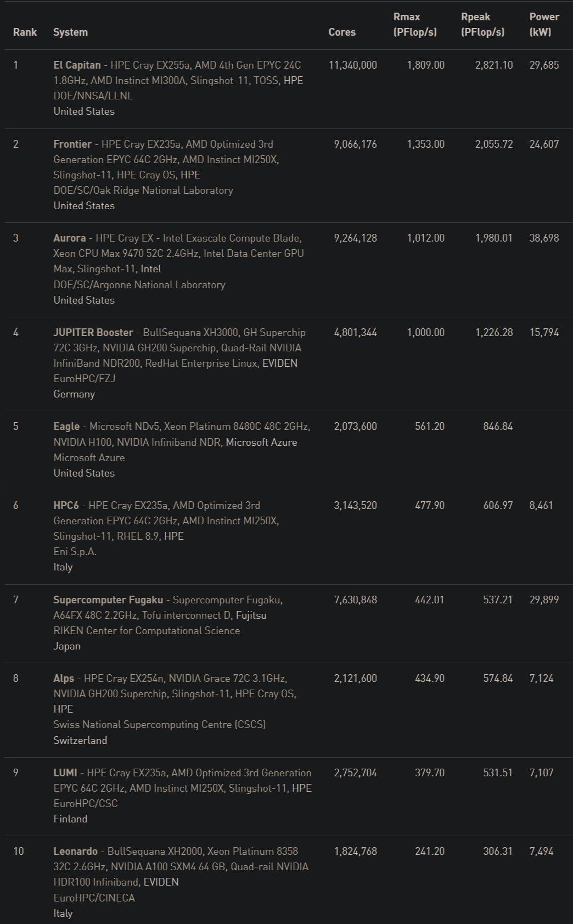Click the Alps system link

click(64, 678)
